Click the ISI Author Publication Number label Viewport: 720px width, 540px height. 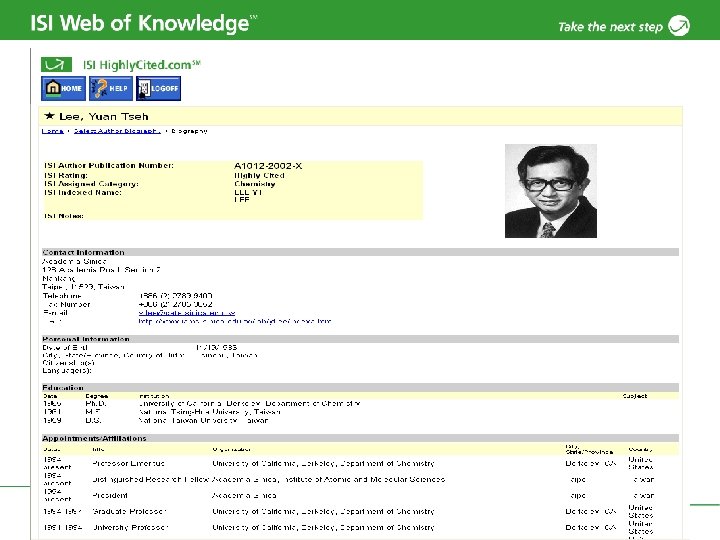[x=109, y=165]
